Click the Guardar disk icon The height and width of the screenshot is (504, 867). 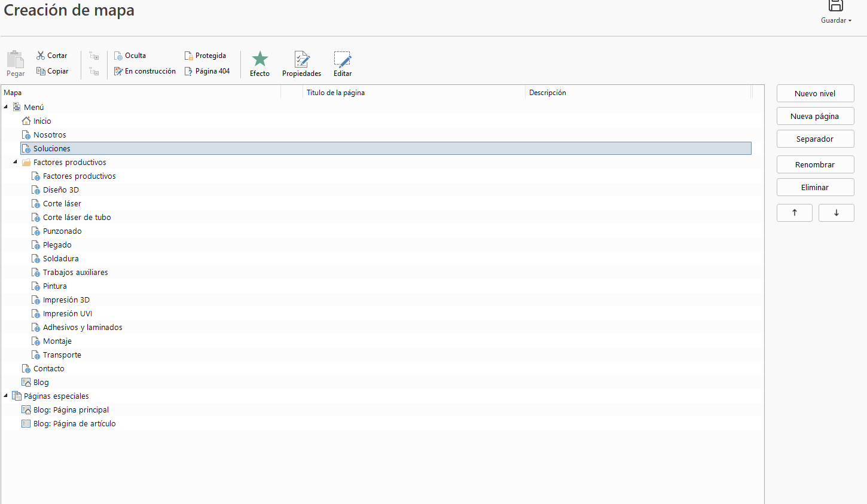point(835,6)
